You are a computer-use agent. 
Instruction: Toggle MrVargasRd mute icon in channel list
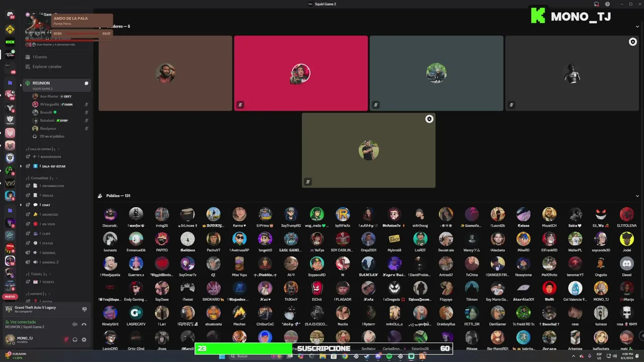point(87,105)
